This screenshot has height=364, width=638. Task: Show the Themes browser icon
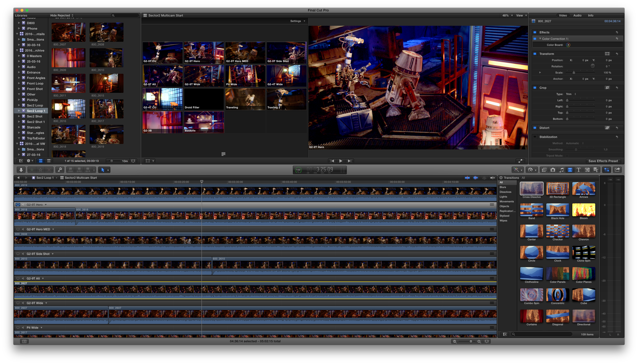point(596,170)
